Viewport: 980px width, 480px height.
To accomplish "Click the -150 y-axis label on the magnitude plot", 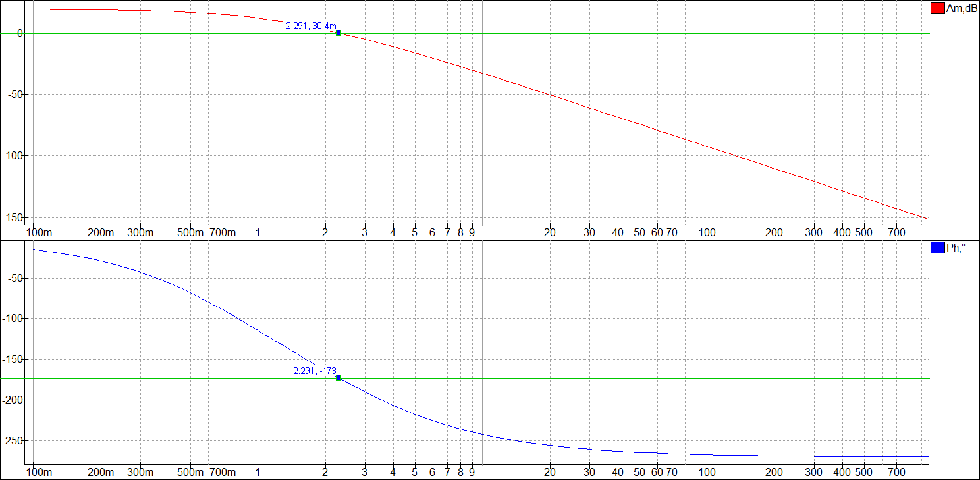I will pos(13,217).
